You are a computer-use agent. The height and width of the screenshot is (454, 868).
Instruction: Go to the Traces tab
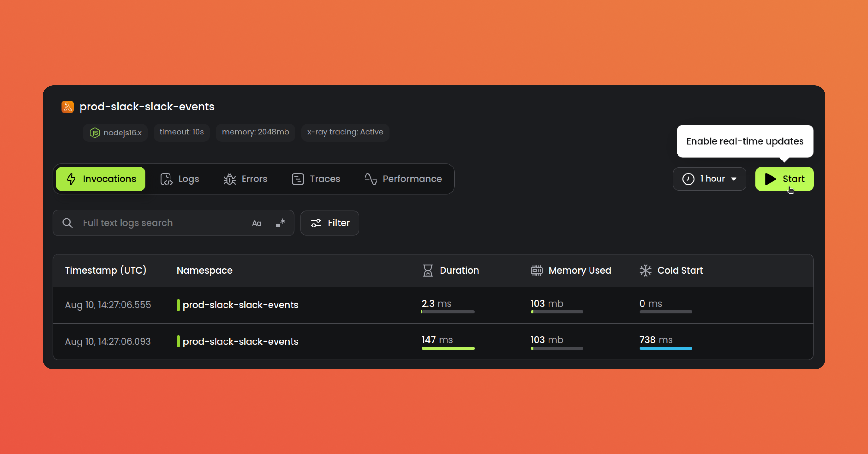coord(316,179)
